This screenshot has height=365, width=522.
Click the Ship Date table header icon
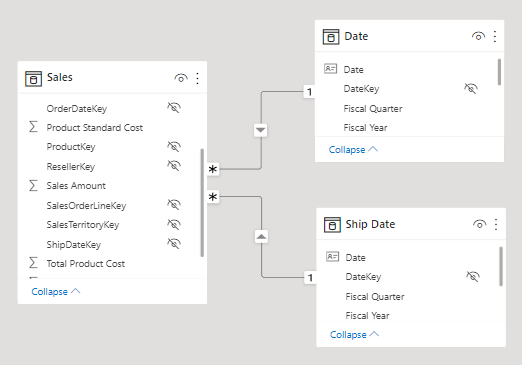[x=332, y=225]
